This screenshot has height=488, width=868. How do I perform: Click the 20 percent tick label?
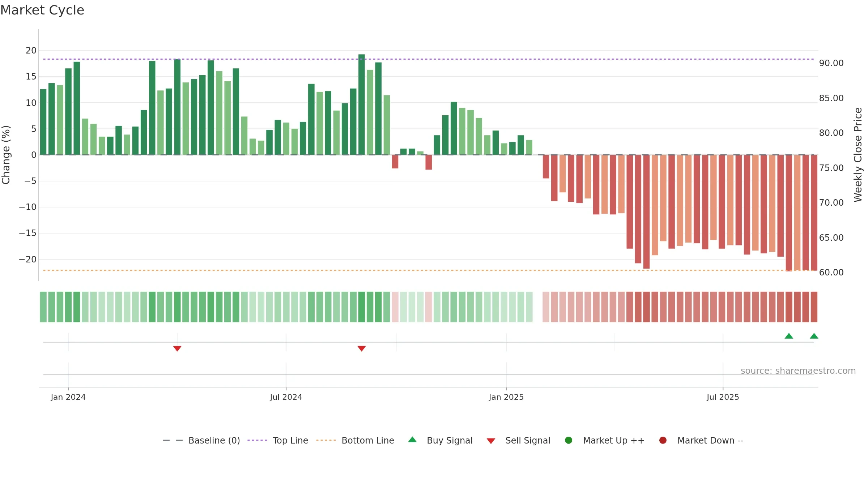[x=31, y=51]
